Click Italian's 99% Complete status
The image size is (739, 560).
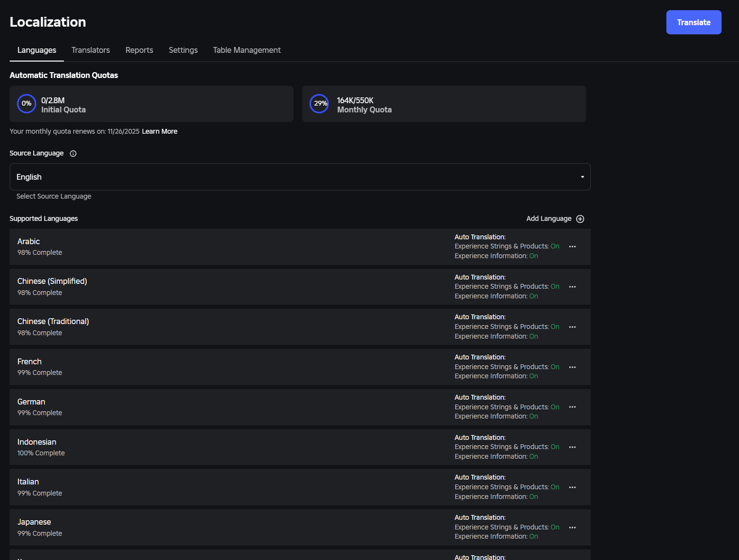coord(40,494)
